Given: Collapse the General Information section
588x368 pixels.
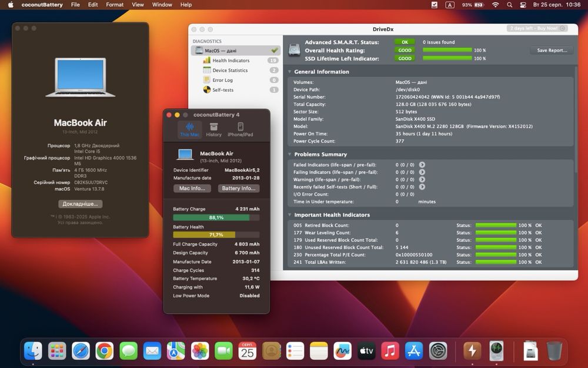Looking at the screenshot, I should pyautogui.click(x=290, y=72).
